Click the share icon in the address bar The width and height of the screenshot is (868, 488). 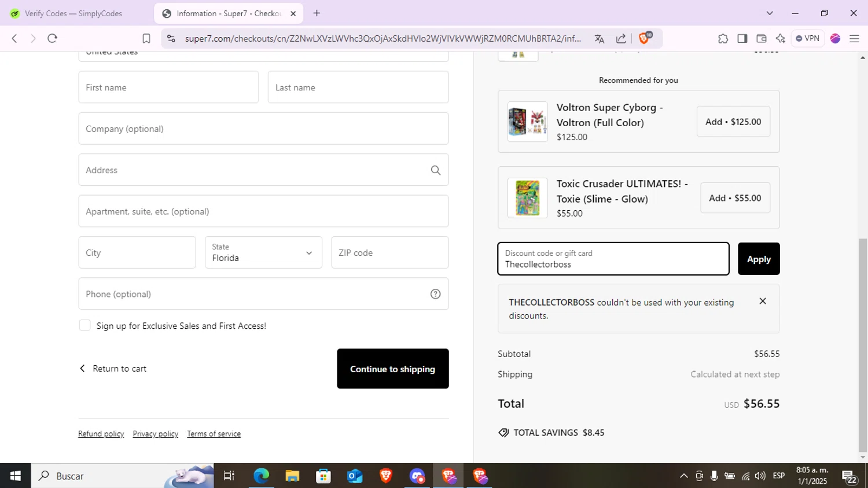(621, 39)
